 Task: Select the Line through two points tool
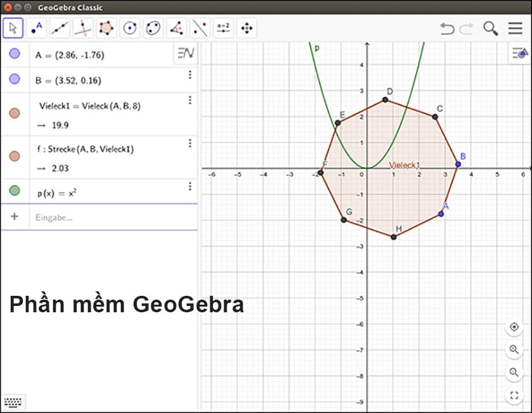pos(60,28)
